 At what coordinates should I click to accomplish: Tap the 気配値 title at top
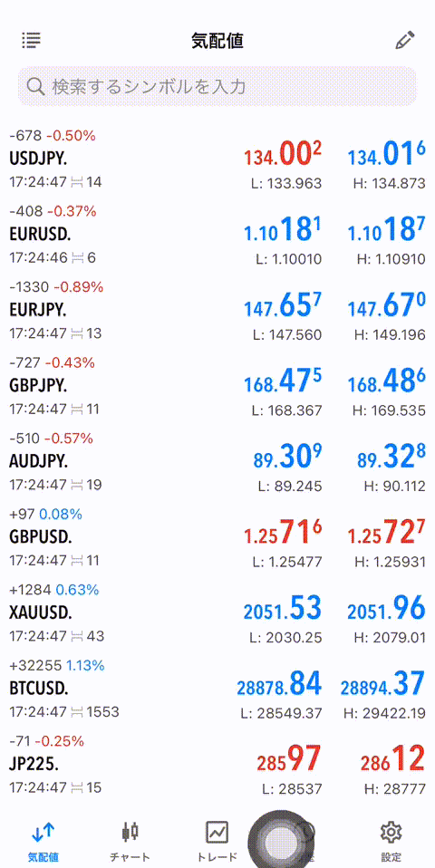point(217,41)
